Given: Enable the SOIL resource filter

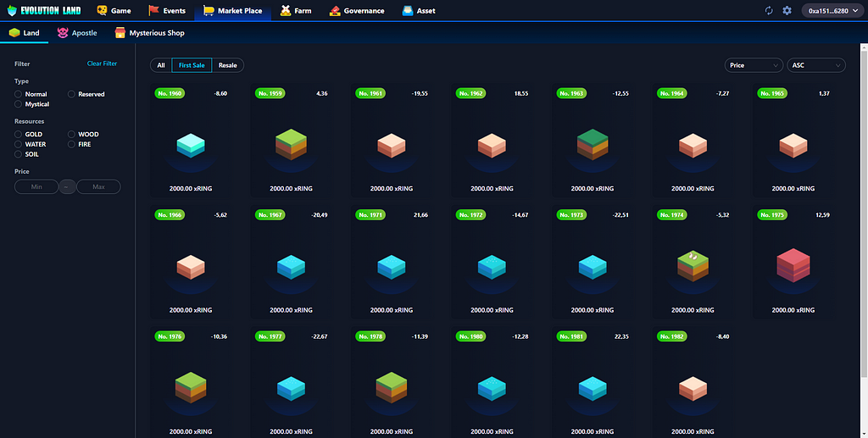Looking at the screenshot, I should click(x=19, y=154).
